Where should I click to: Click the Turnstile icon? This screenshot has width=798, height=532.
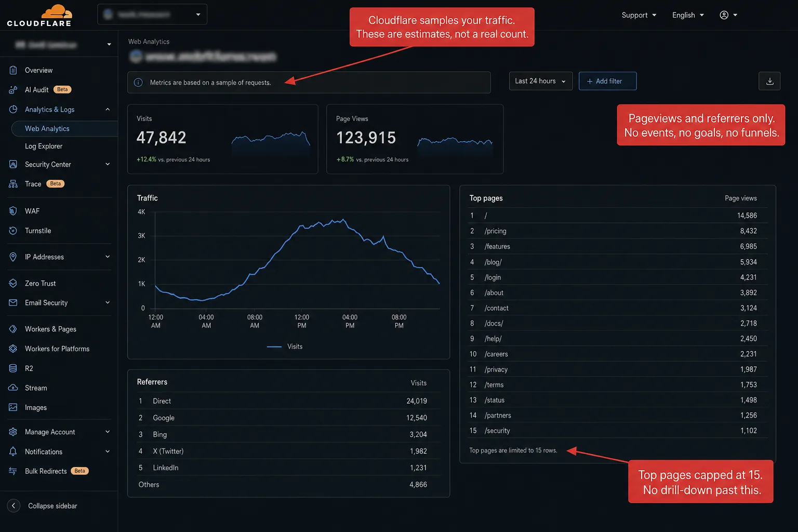(x=13, y=231)
